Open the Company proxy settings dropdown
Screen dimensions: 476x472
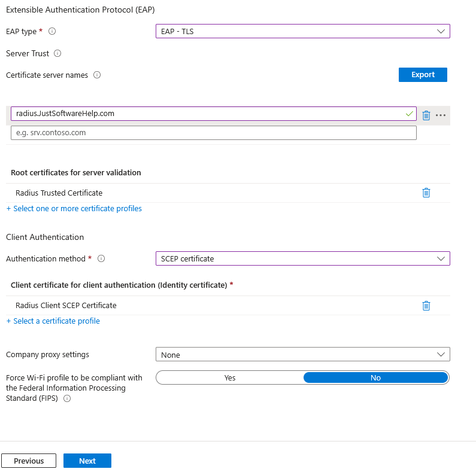coord(302,354)
